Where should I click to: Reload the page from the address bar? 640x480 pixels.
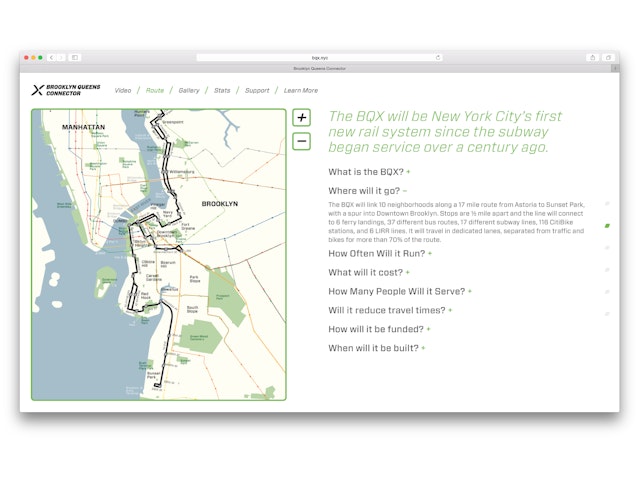(x=438, y=58)
